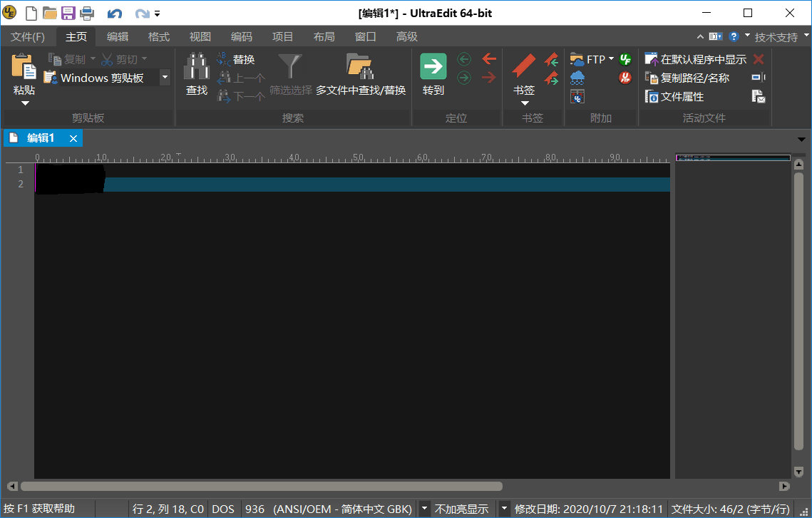812x518 pixels.
Task: Click the 查找 binoculars icon
Action: 197,66
